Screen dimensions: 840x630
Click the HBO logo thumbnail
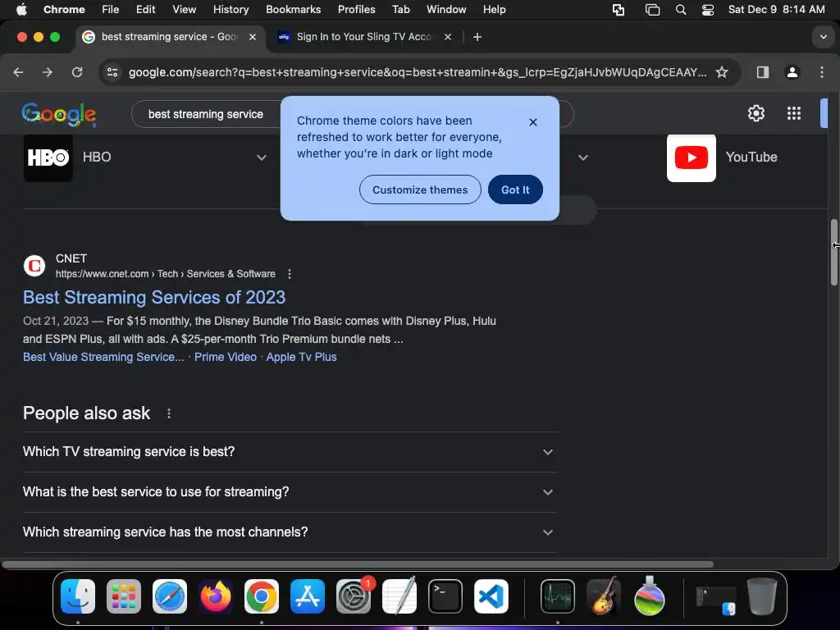point(48,157)
